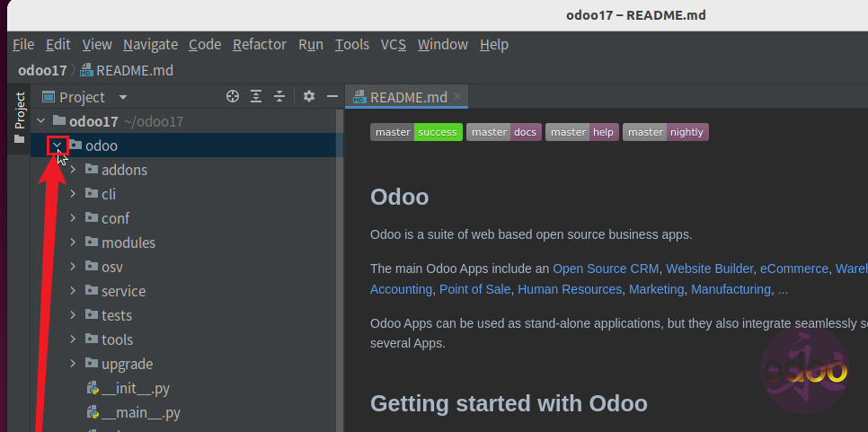Open the Project view dropdown arrow

click(123, 97)
